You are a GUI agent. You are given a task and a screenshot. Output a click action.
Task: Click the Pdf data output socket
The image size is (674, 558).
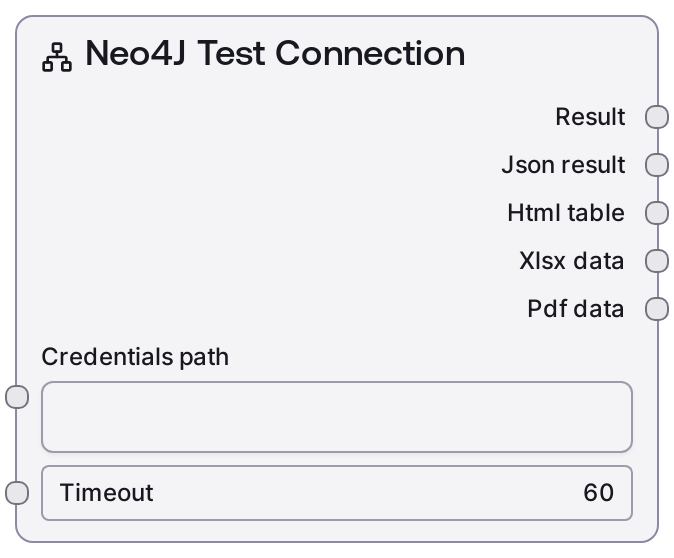coord(657,309)
